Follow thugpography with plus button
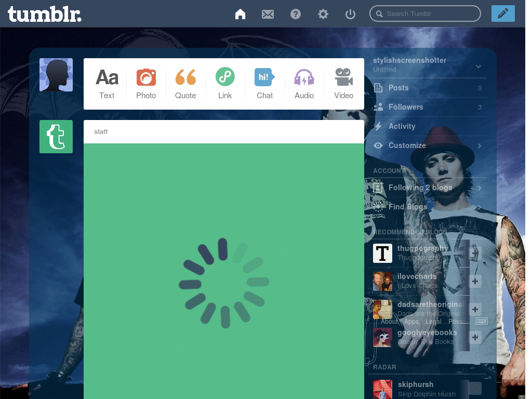532x399 pixels. pos(475,253)
